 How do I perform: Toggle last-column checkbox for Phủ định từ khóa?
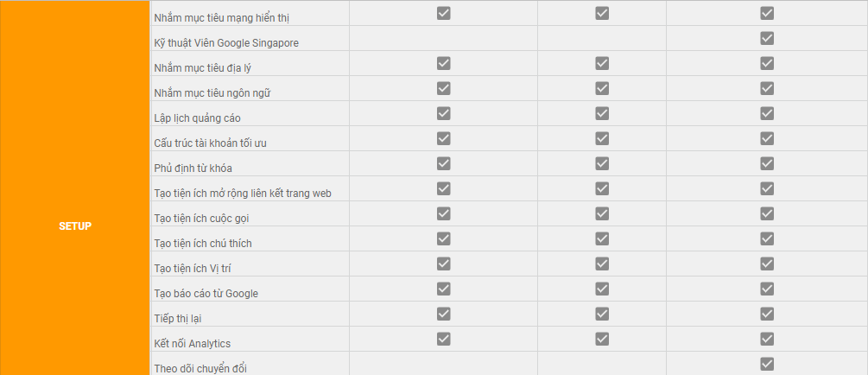click(767, 163)
